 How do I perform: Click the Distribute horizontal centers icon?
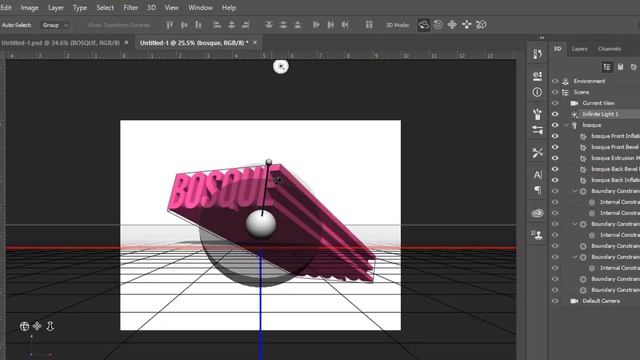tap(331, 25)
